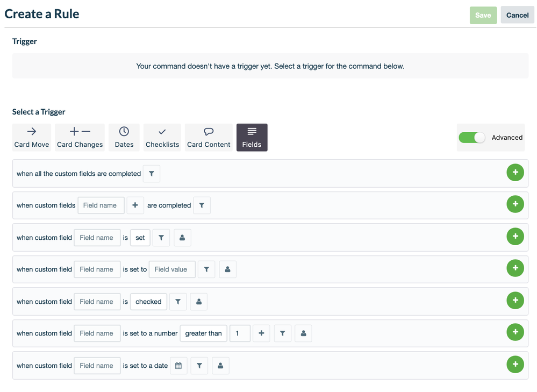The image size is (537, 392).
Task: Click the Cancel button
Action: pos(517,15)
